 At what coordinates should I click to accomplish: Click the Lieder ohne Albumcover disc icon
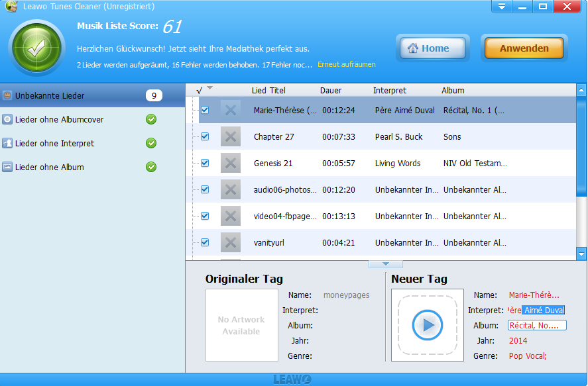coord(7,119)
